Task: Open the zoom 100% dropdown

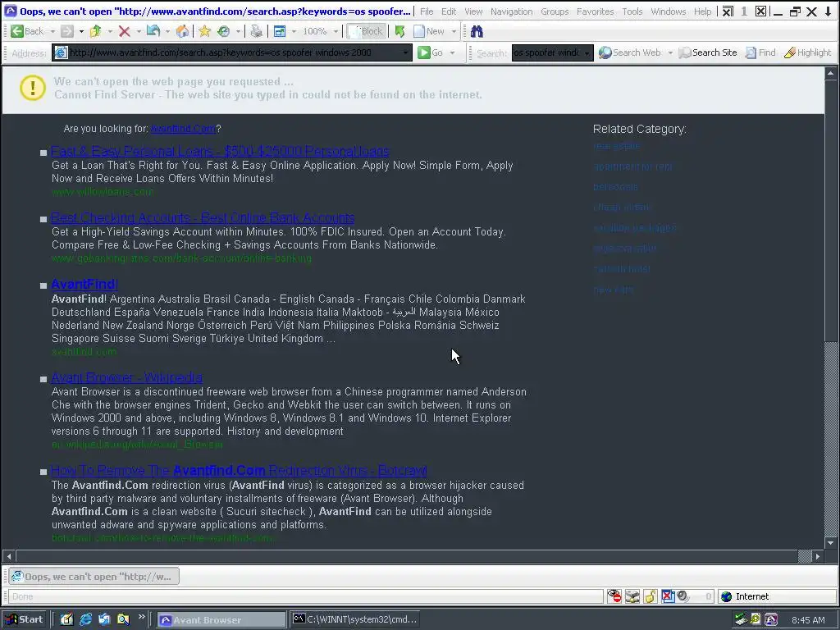Action: tap(336, 32)
